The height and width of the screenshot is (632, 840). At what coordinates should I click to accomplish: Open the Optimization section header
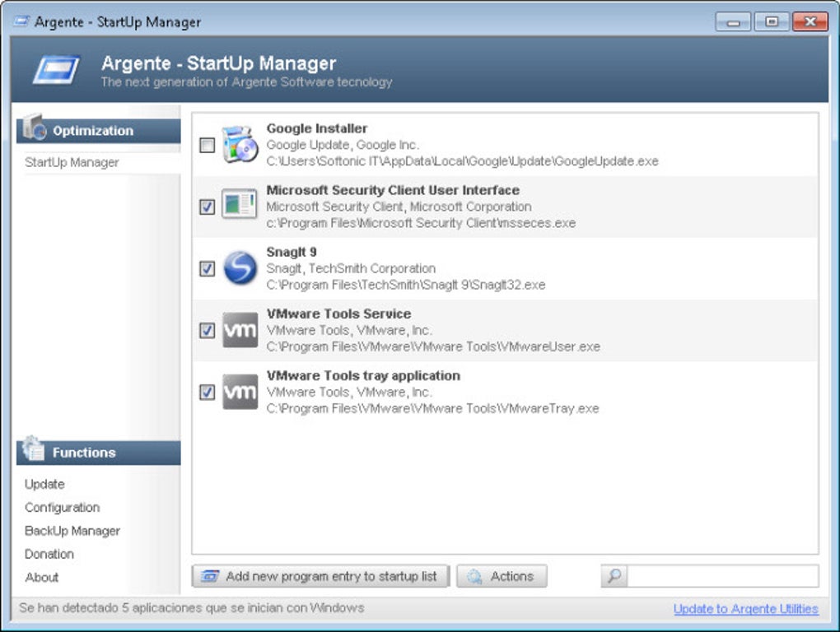pos(99,131)
